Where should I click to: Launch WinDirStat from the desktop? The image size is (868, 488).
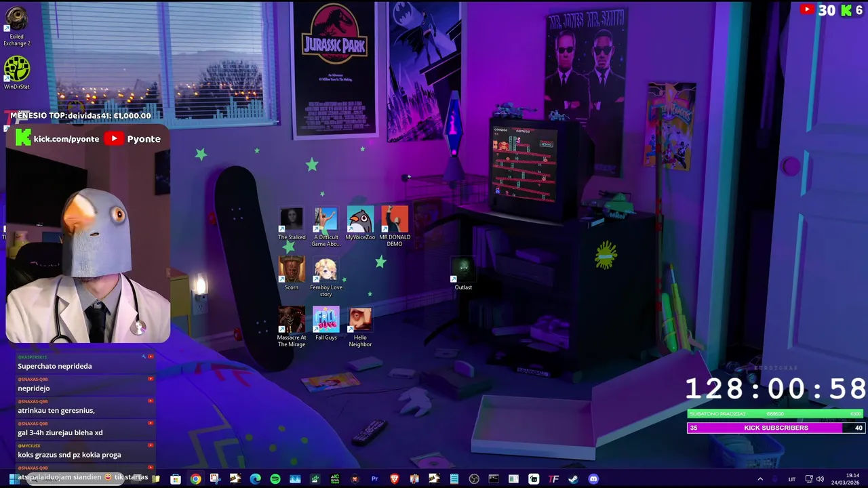(17, 73)
